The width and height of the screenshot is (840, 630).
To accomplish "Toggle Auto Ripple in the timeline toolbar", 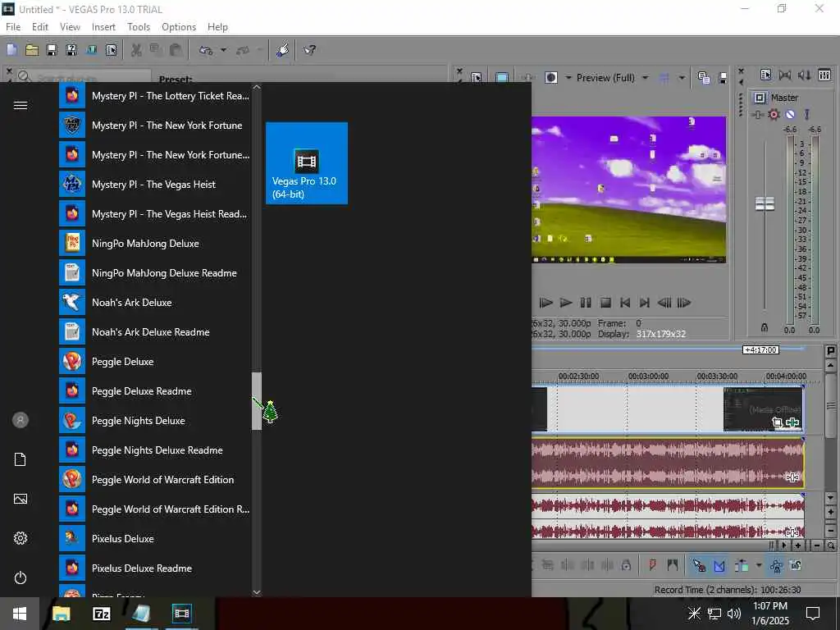I will [742, 566].
